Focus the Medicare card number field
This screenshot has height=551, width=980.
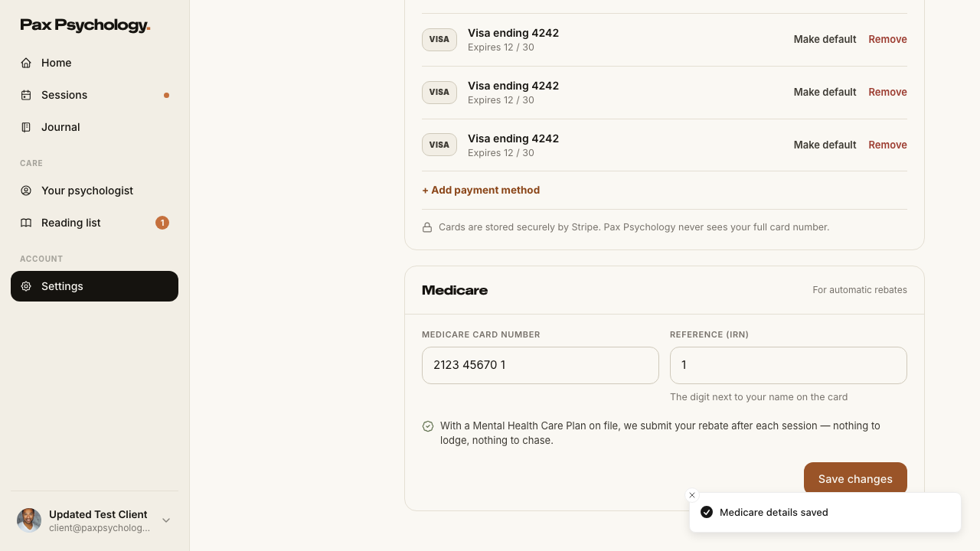click(541, 365)
